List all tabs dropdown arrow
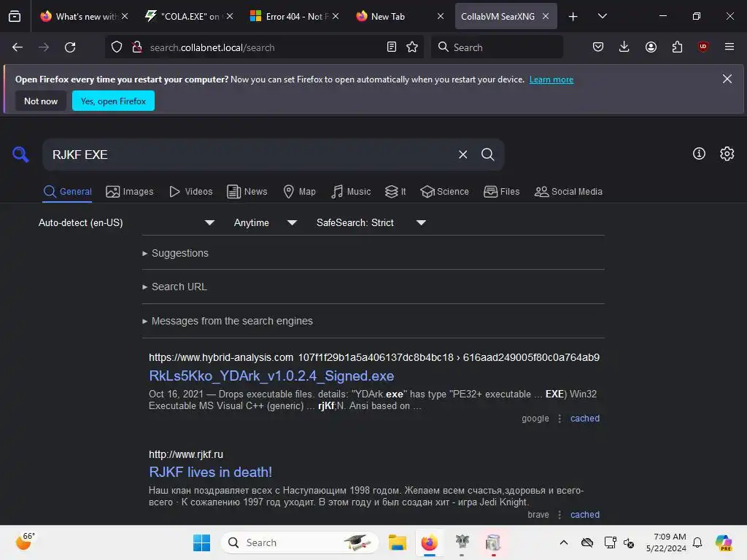 tap(602, 16)
